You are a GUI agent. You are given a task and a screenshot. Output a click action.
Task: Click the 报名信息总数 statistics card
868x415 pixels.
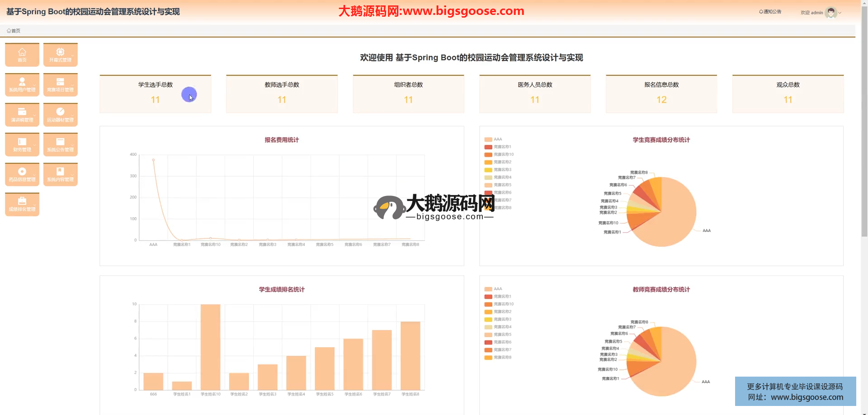[x=661, y=94]
